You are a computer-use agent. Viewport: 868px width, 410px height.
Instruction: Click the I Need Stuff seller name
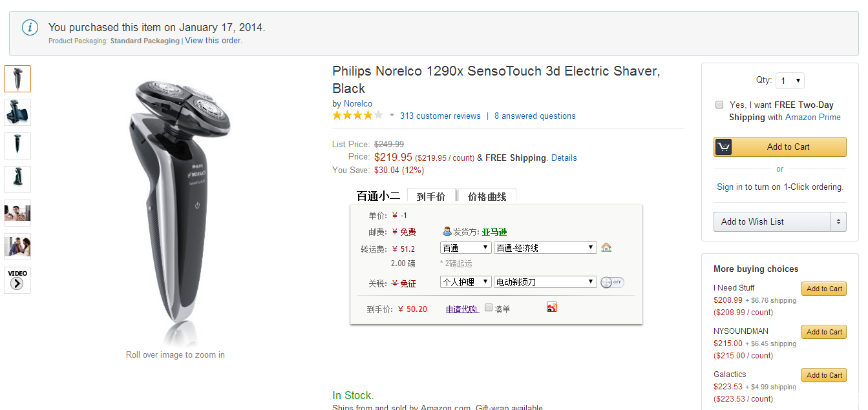tap(734, 288)
